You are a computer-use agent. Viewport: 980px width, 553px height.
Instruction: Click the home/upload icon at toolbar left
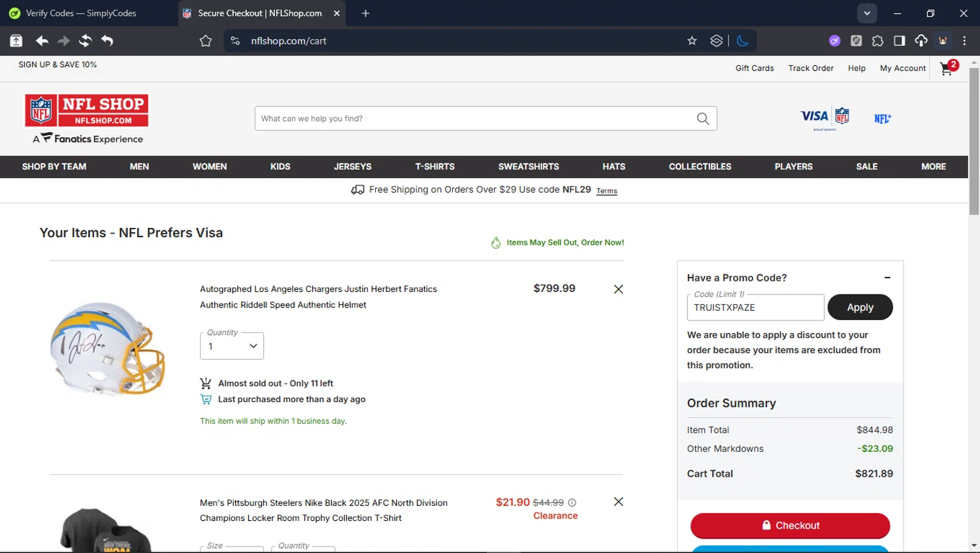click(x=16, y=40)
